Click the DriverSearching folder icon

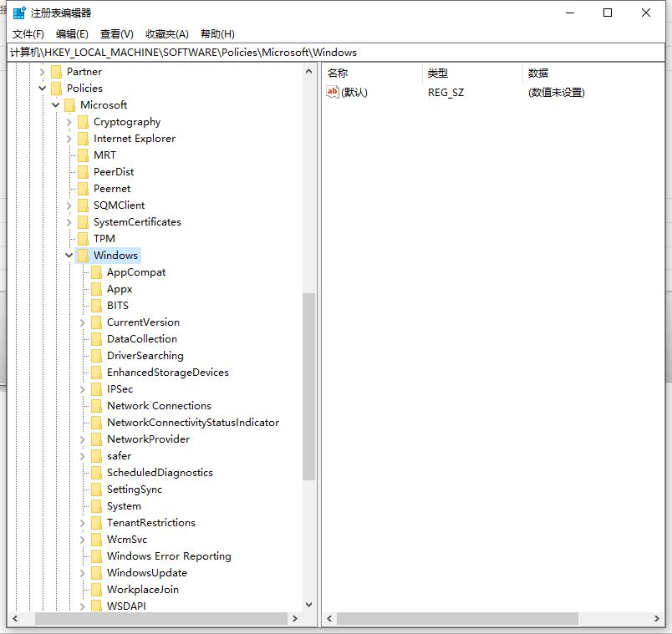96,356
